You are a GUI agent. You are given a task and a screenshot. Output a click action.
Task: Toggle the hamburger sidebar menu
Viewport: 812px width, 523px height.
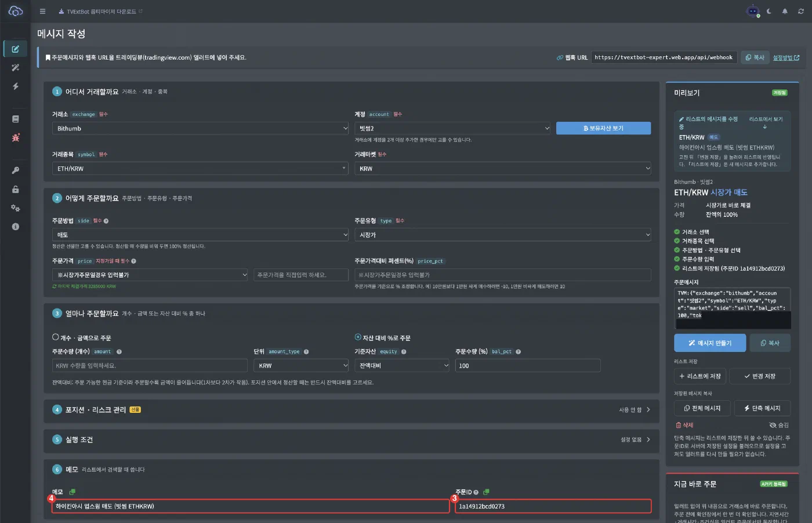coord(42,11)
